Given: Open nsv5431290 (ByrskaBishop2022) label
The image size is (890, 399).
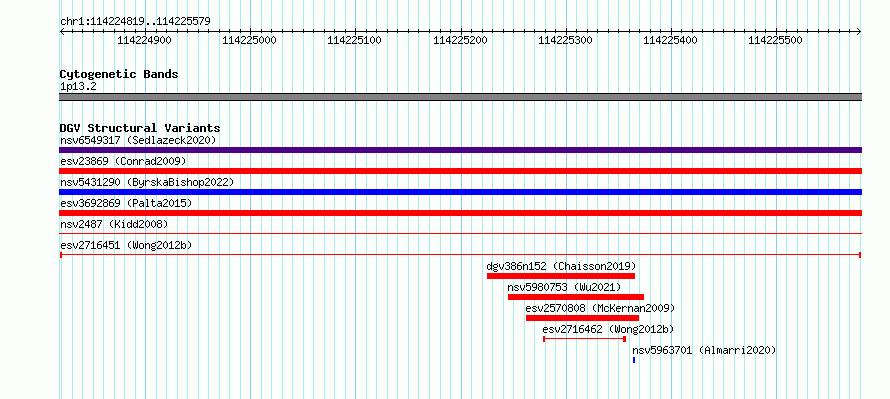Looking at the screenshot, I should coord(147,182).
